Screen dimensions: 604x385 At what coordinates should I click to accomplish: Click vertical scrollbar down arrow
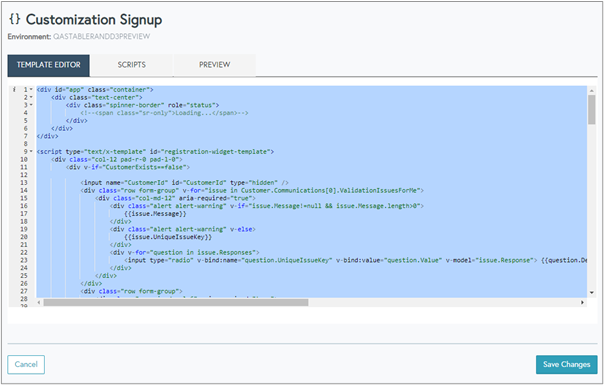[x=592, y=293]
